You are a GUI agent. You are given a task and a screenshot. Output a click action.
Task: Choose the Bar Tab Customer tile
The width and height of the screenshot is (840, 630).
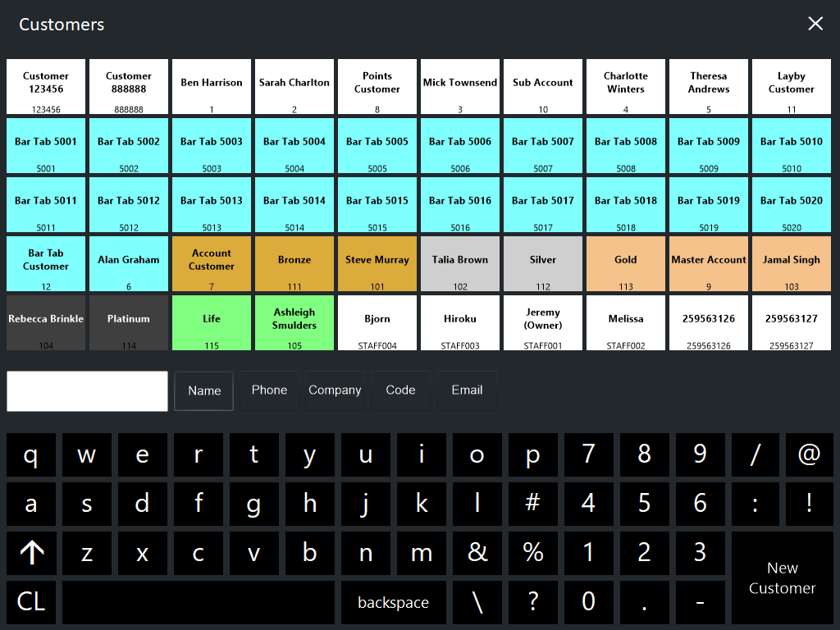(x=46, y=263)
